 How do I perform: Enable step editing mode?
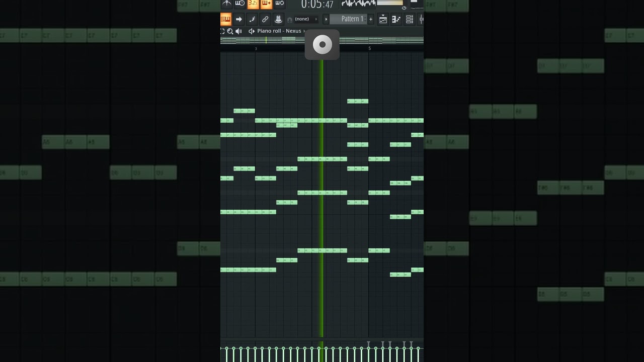pyautogui.click(x=252, y=19)
